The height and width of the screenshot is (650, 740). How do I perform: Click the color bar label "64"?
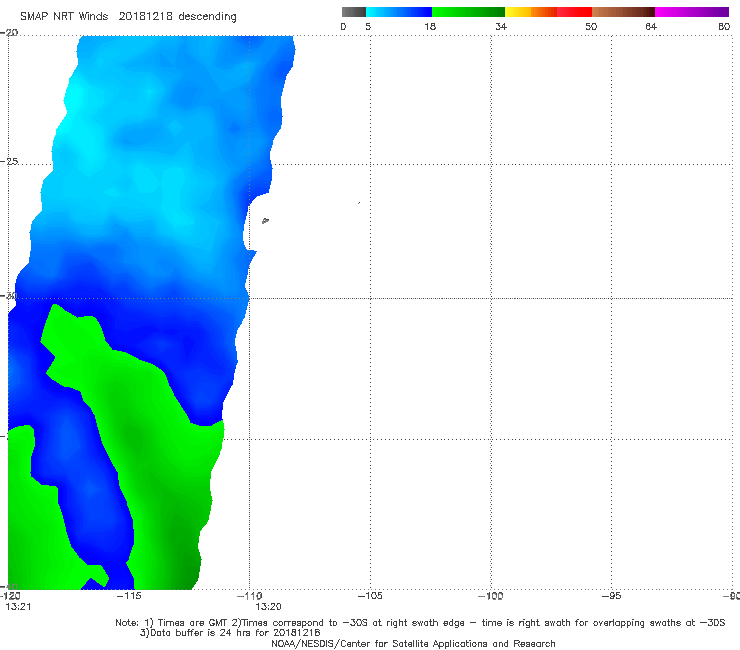651,26
